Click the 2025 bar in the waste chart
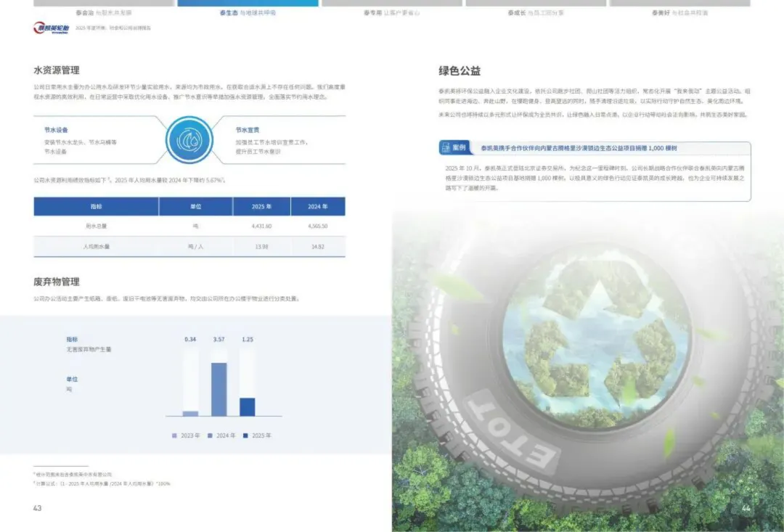The height and width of the screenshot is (532, 784). pyautogui.click(x=248, y=407)
